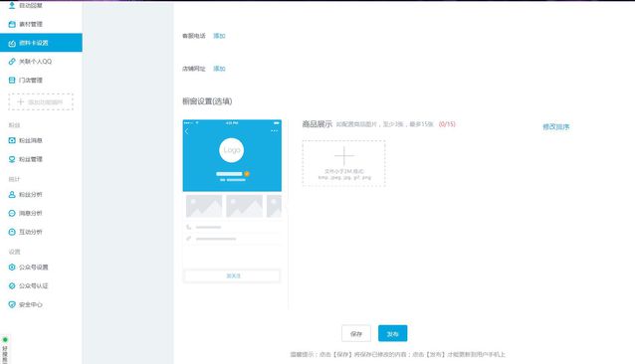Open 消息分析 in sidebar

(x=31, y=213)
